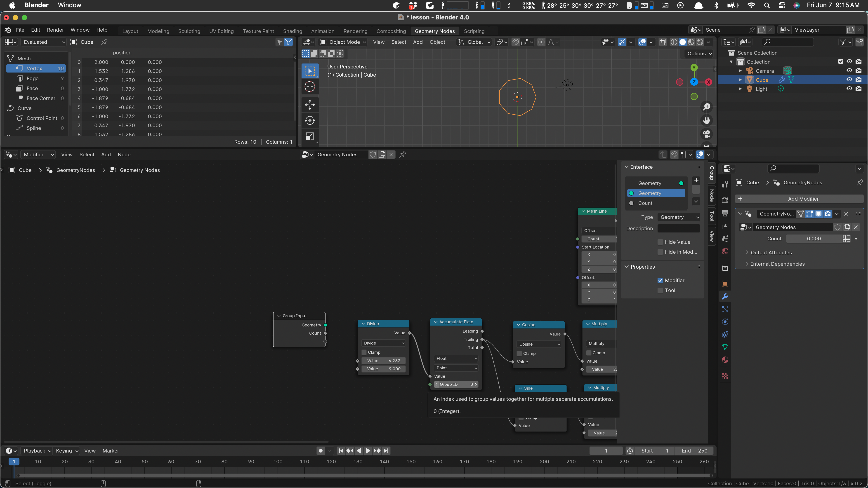Open the Particles properties tab
Screen dimensions: 868x488
(x=725, y=309)
